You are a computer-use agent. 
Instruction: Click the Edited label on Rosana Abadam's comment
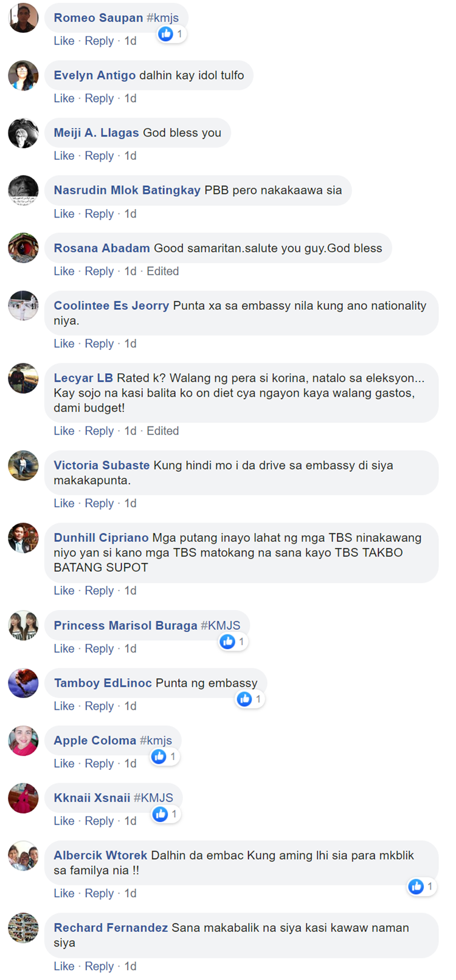(162, 271)
